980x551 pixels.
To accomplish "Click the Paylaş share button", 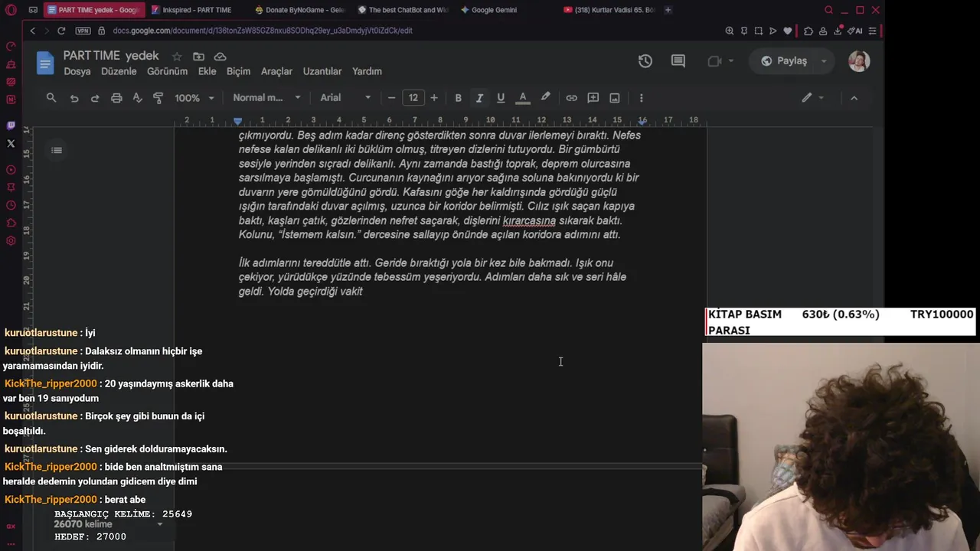I will [x=784, y=61].
